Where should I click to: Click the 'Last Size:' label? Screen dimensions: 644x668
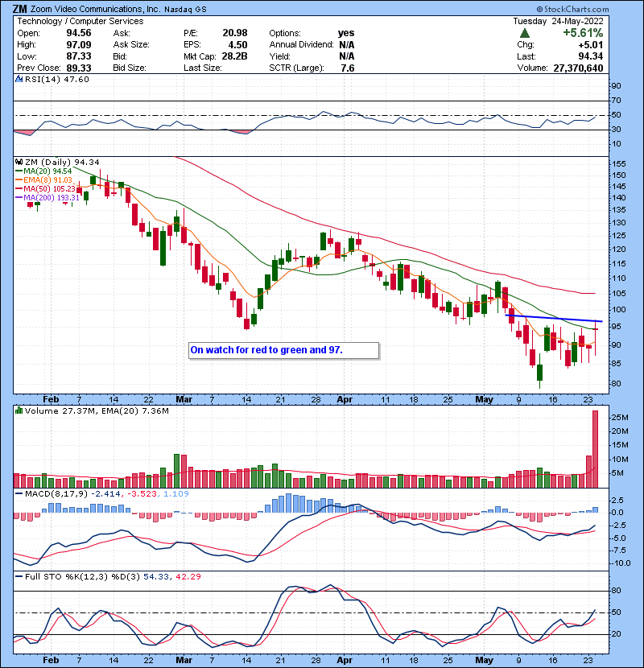click(203, 68)
